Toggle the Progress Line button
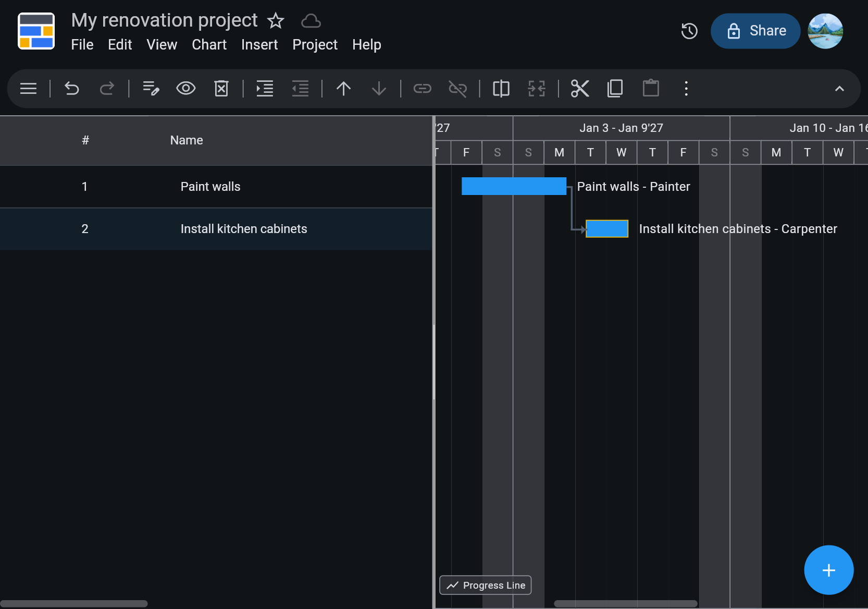Viewport: 868px width, 609px height. (x=486, y=585)
